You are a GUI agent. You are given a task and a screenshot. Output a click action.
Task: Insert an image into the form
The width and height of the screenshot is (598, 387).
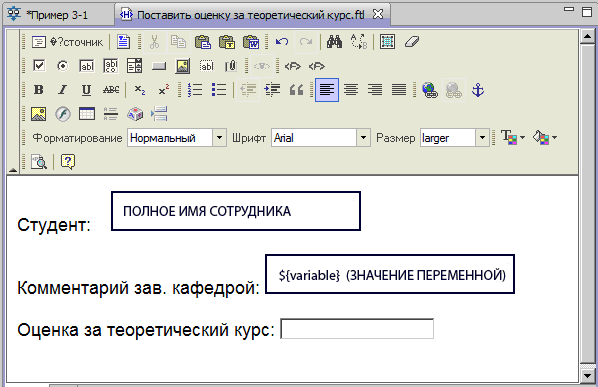click(x=39, y=114)
